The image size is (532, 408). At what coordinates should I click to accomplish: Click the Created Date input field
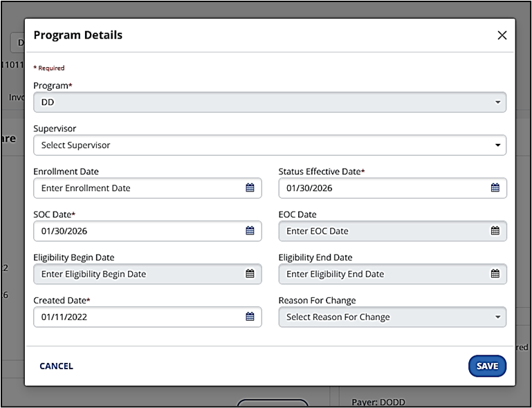138,317
